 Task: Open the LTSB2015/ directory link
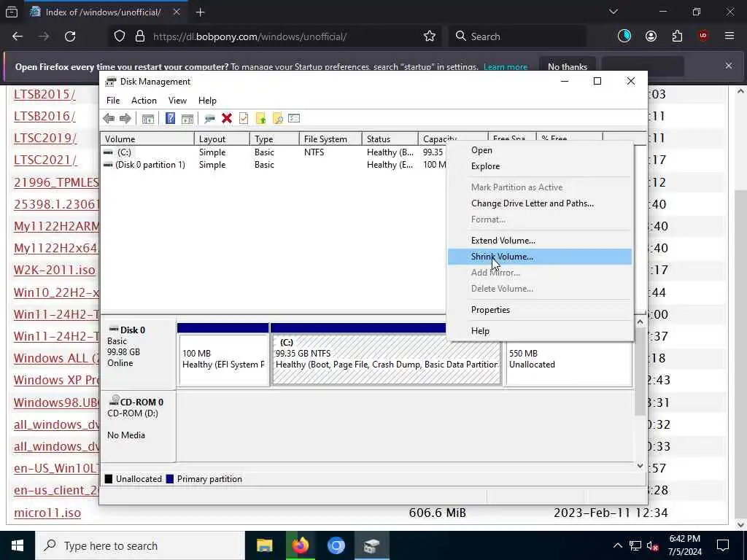coord(44,94)
